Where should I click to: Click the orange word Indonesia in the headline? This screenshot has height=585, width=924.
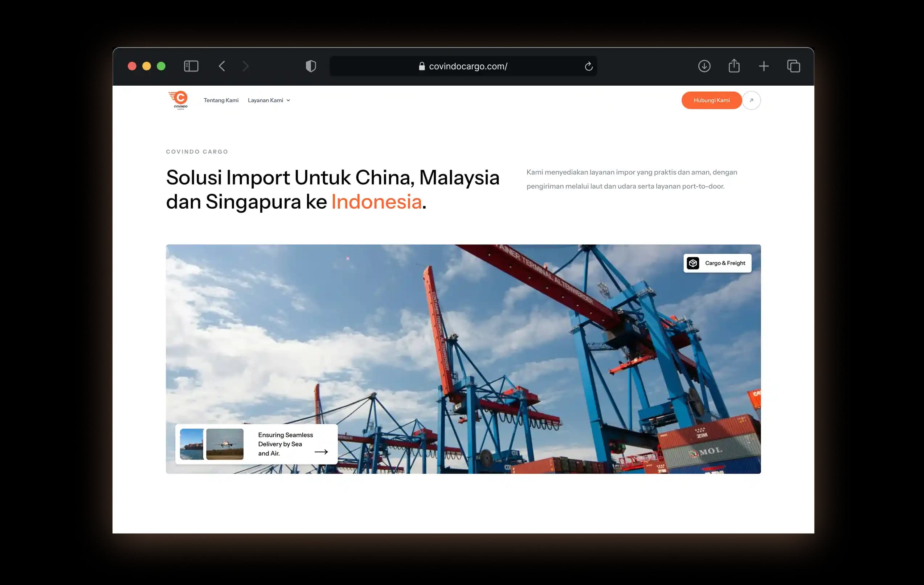pos(376,202)
